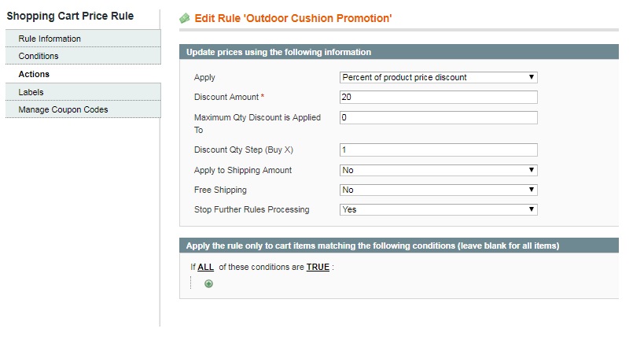Switch to the Conditions tab
The image size is (644, 362).
(83, 56)
